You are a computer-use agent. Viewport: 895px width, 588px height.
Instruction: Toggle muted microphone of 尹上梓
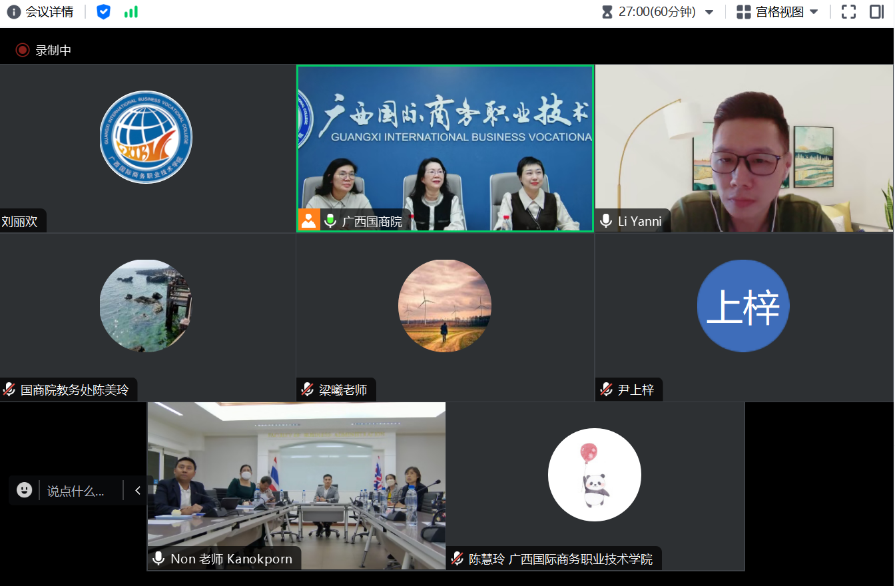click(606, 390)
